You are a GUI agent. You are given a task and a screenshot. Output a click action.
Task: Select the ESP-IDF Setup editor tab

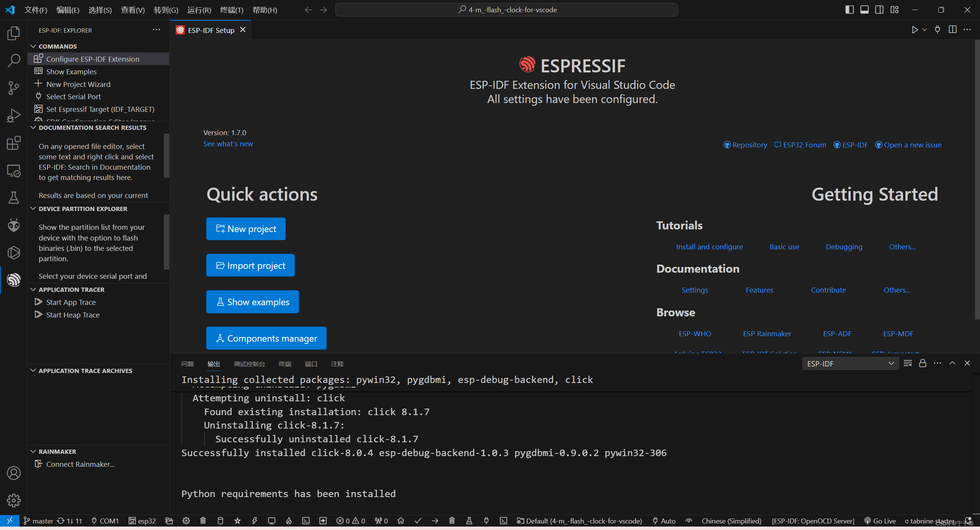click(211, 30)
